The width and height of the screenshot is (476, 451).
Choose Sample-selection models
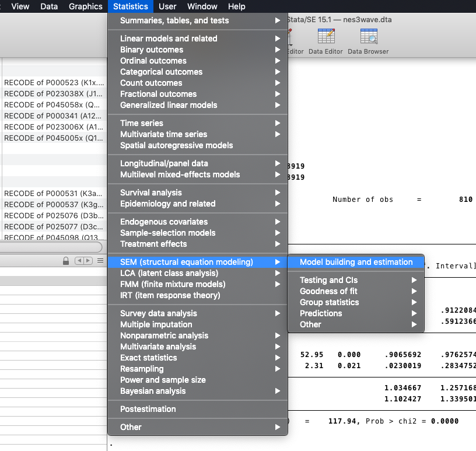[x=198, y=233]
